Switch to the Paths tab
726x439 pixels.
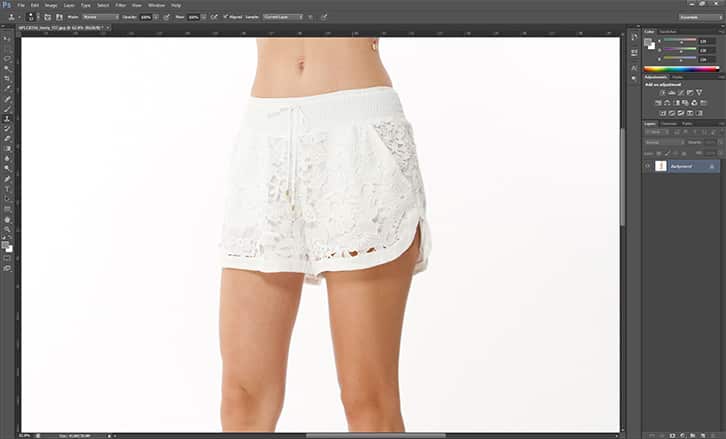click(688, 124)
